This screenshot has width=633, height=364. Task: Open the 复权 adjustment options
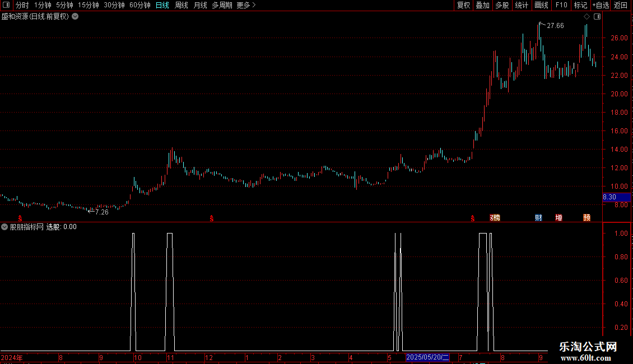pyautogui.click(x=463, y=5)
